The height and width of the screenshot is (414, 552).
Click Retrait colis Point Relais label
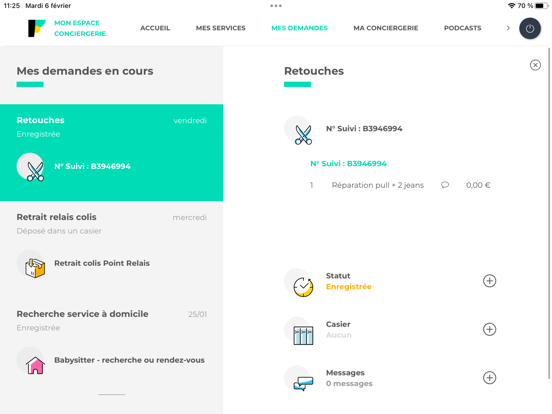coord(102,263)
